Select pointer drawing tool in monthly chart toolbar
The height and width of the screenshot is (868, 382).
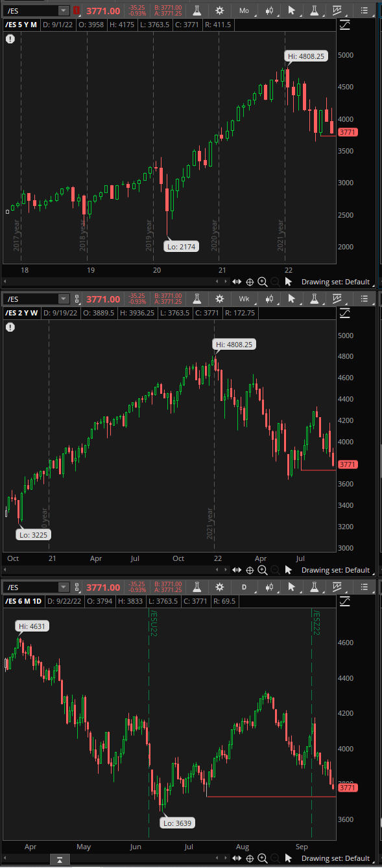(x=292, y=10)
